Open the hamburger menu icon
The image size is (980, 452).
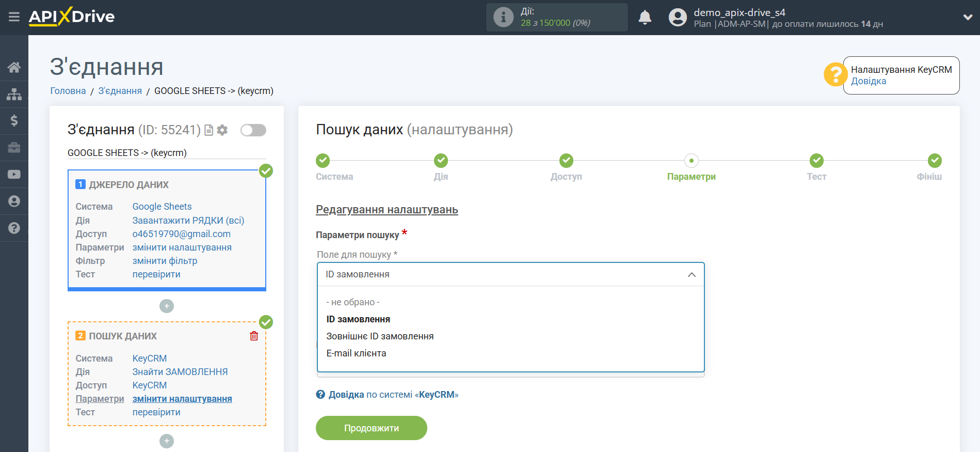tap(14, 17)
